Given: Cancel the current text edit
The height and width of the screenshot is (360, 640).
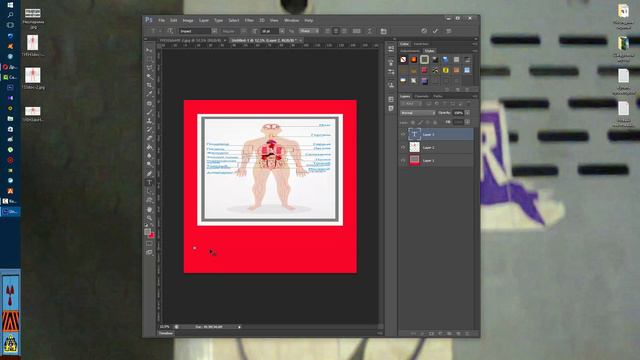Looking at the screenshot, I should (x=424, y=31).
